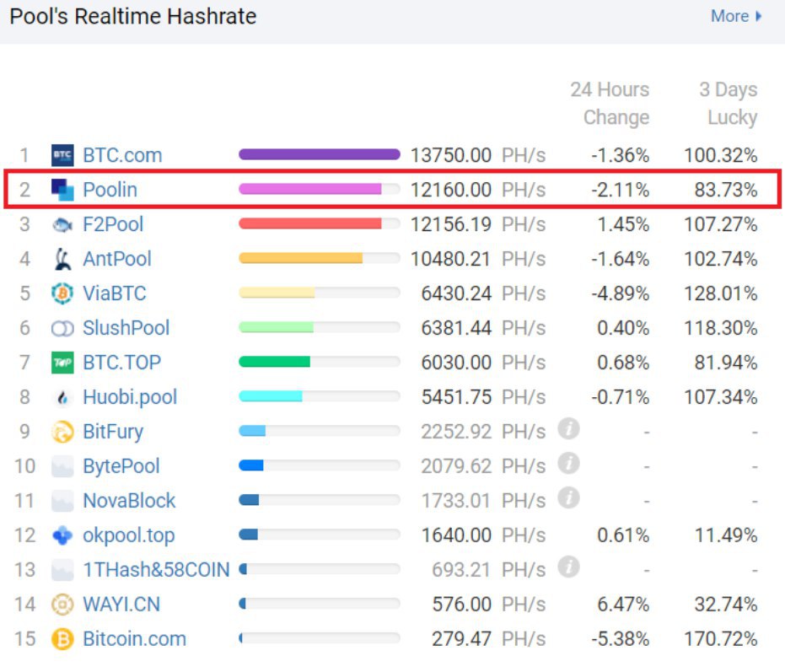
Task: Open the More link in the header
Action: pyautogui.click(x=736, y=16)
